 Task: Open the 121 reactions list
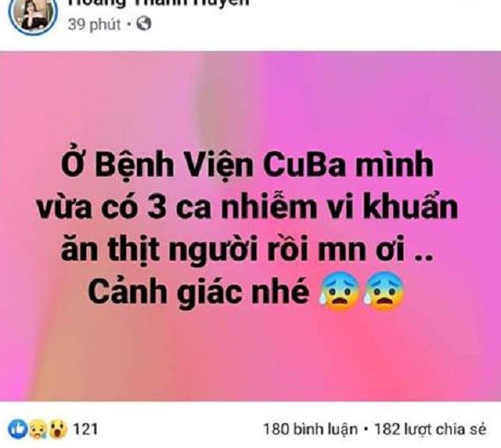coord(85,429)
